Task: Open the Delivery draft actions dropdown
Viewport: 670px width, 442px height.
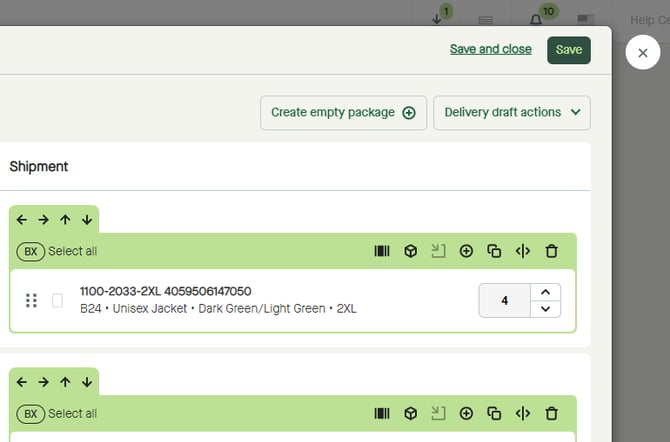Action: 511,113
